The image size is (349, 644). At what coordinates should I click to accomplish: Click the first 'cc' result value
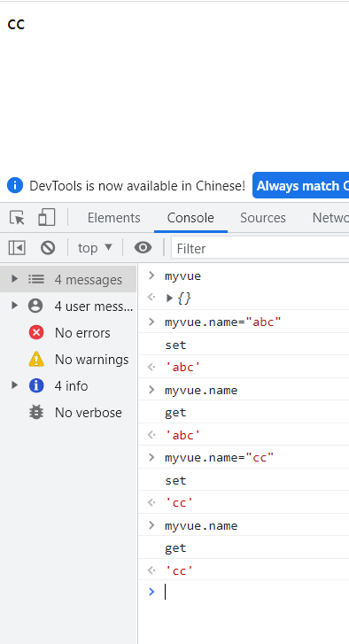179,502
